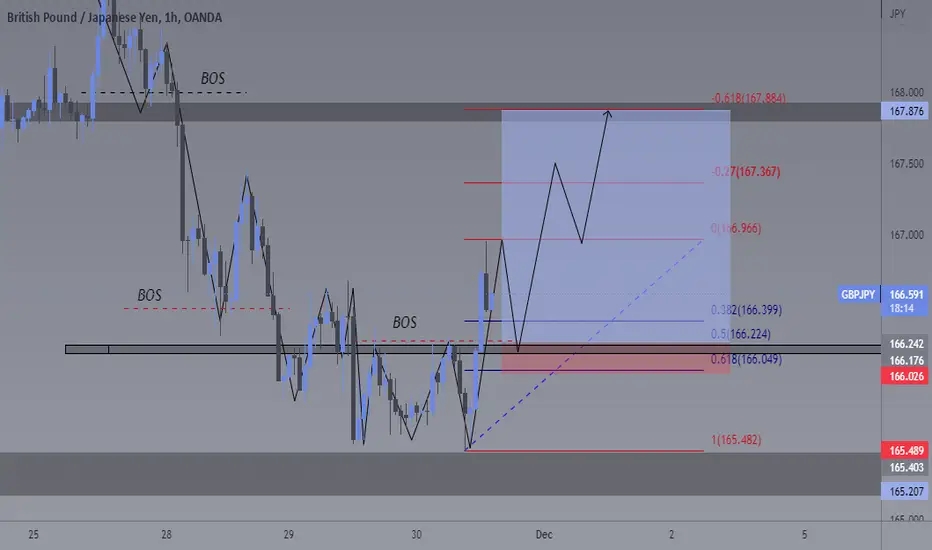Click the 30 date on time axis
Screen dimensions: 932x550
coord(417,535)
